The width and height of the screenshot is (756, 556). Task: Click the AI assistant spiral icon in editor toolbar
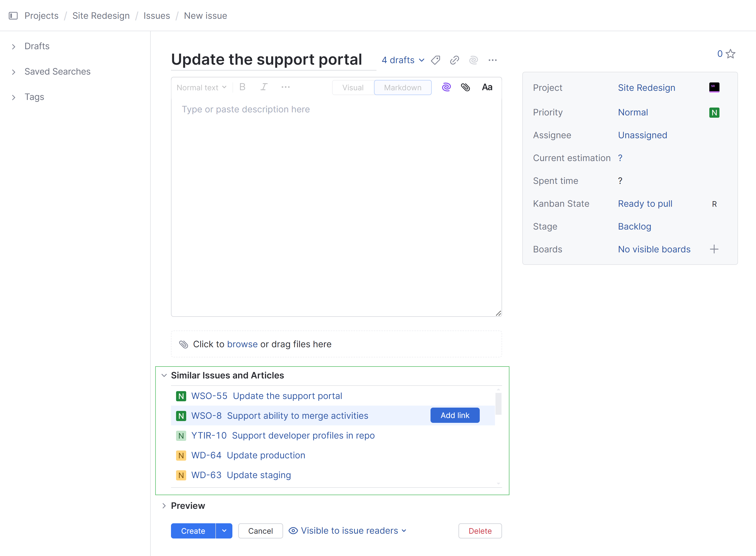(446, 87)
